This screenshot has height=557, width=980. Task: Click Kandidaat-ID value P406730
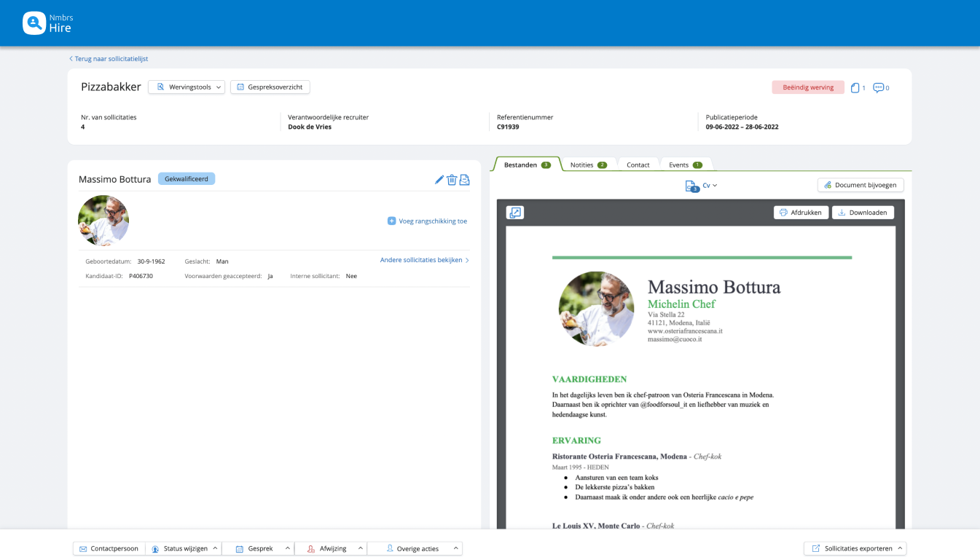click(x=141, y=276)
